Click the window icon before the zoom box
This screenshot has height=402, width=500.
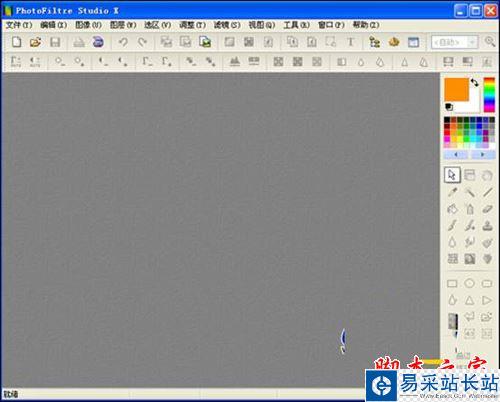413,42
